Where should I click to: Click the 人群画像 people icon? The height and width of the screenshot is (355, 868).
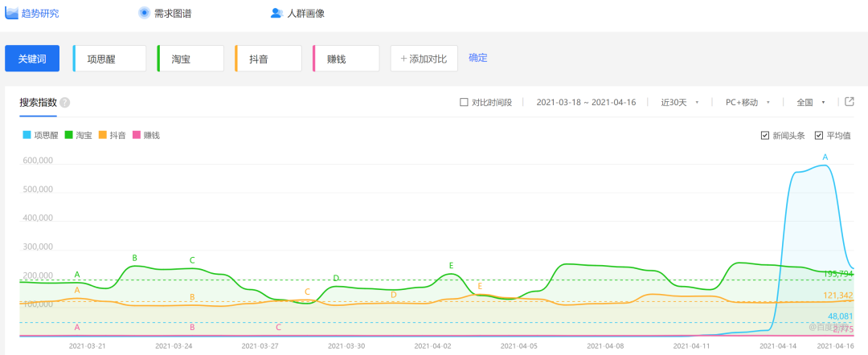[x=276, y=13]
